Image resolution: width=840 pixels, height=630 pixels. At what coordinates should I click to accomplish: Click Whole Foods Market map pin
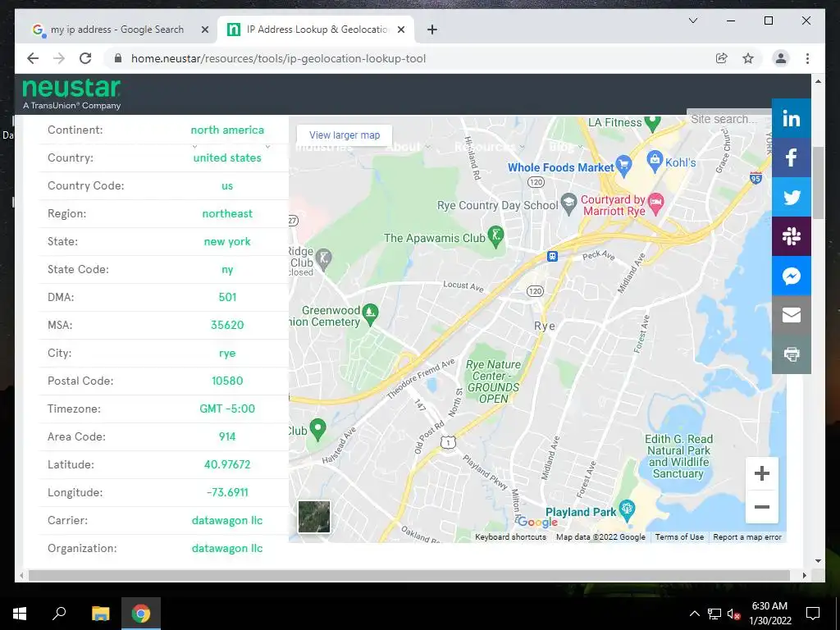click(x=623, y=165)
